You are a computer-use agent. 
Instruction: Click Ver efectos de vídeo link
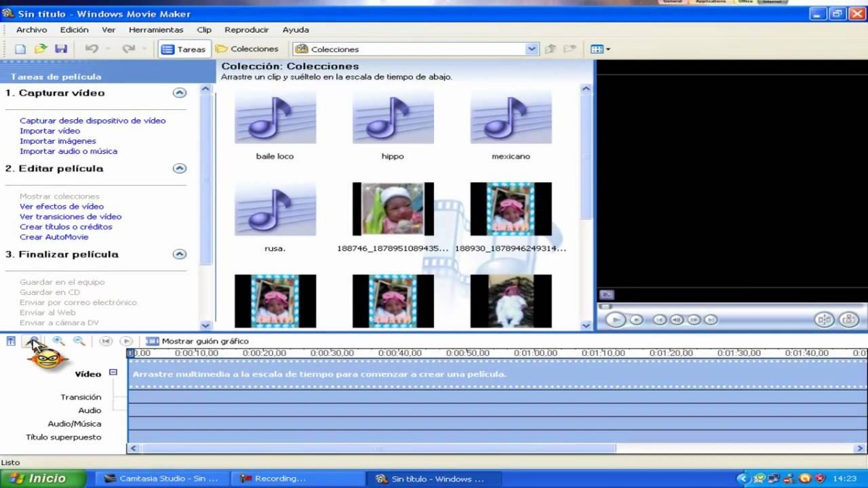[x=61, y=206]
